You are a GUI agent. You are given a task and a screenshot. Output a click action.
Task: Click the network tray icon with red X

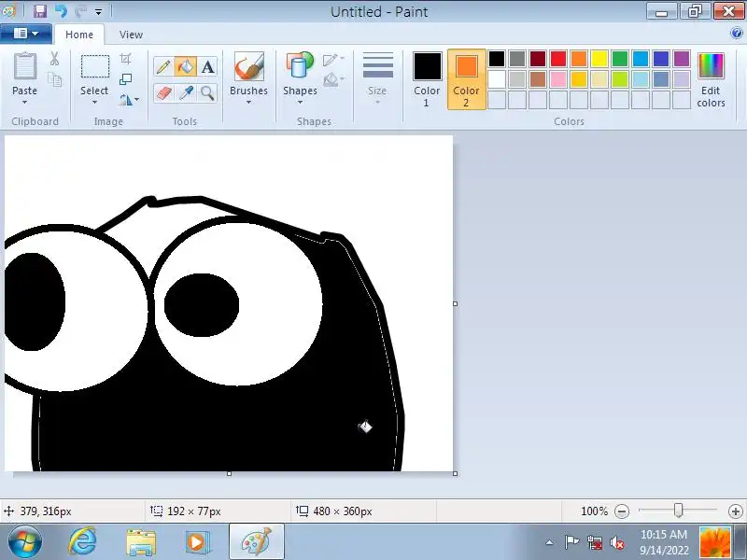[595, 542]
